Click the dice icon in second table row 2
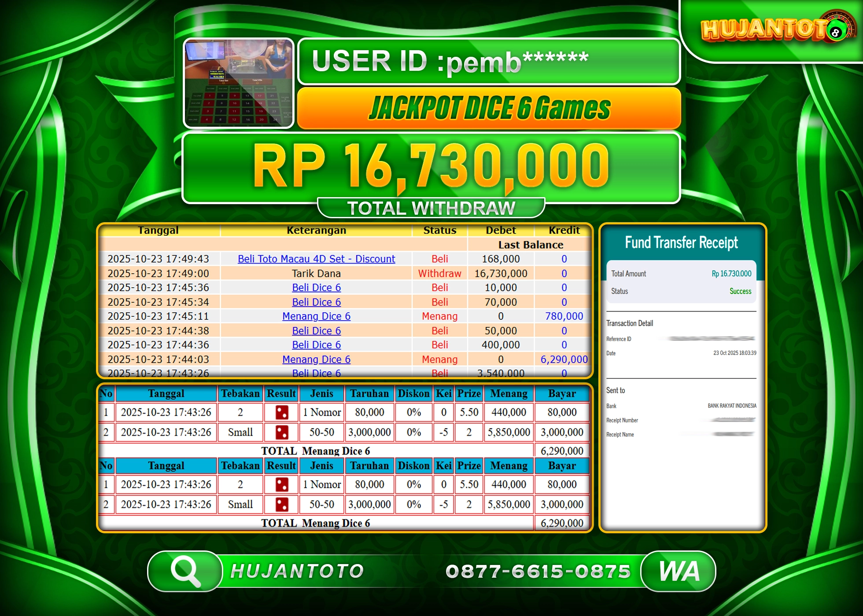 pyautogui.click(x=281, y=504)
